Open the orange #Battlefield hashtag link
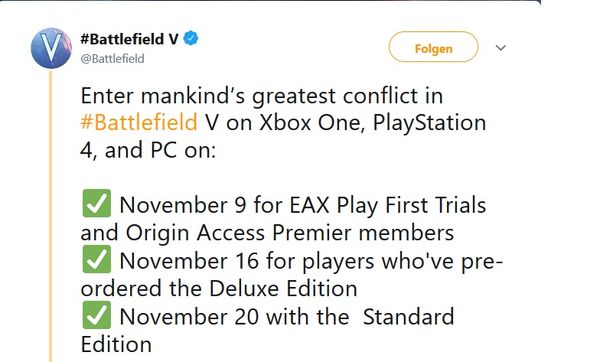 (x=139, y=122)
